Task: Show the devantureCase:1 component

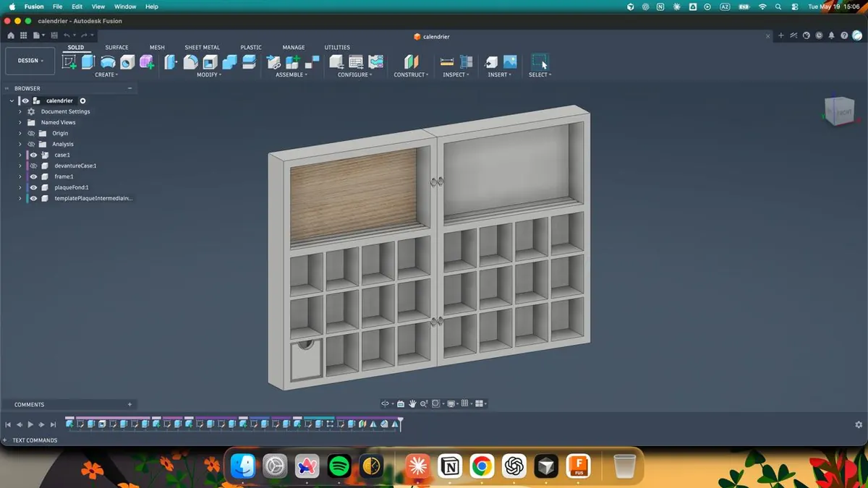Action: tap(33, 166)
